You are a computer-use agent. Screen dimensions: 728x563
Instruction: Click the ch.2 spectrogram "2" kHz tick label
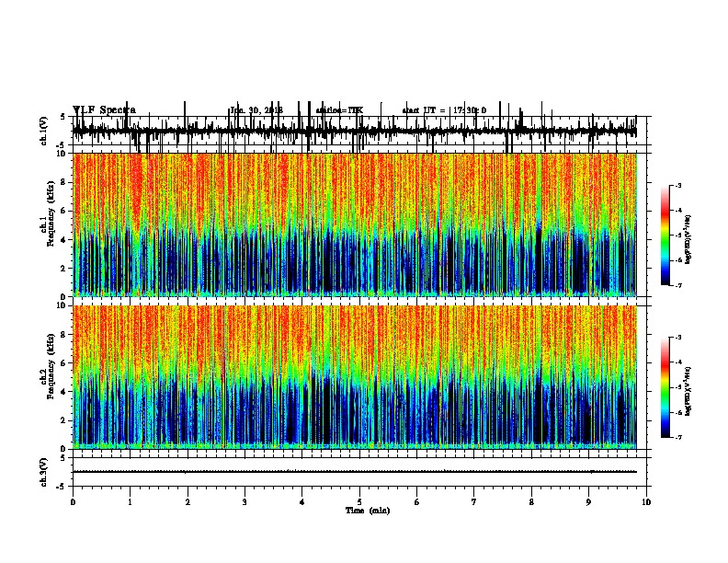[x=64, y=420]
